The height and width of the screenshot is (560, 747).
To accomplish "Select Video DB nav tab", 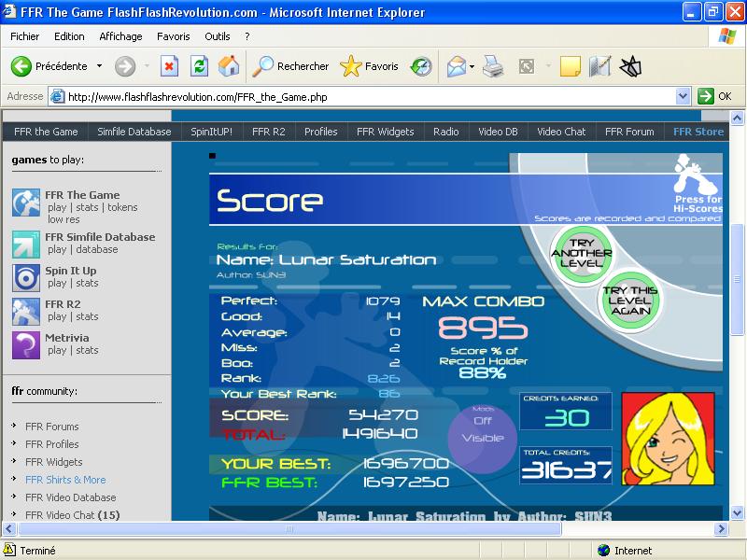I will 498,132.
